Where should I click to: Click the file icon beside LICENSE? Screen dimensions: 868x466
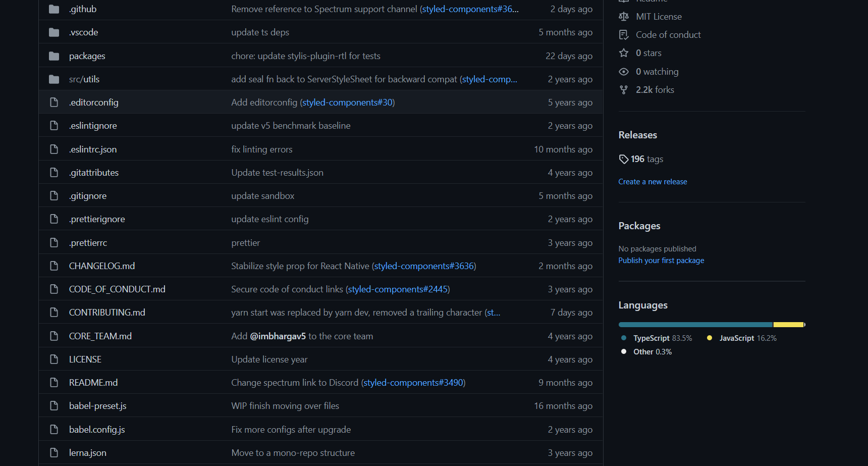[54, 359]
